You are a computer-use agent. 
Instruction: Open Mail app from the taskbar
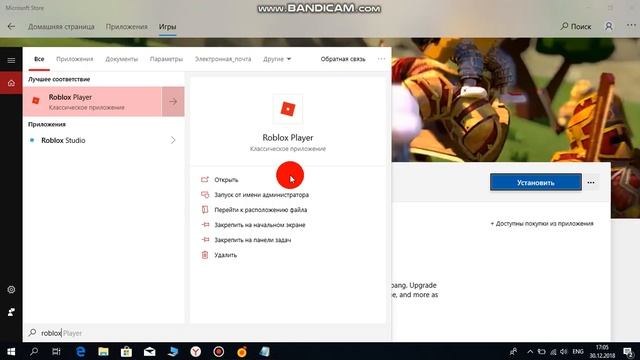[149, 351]
